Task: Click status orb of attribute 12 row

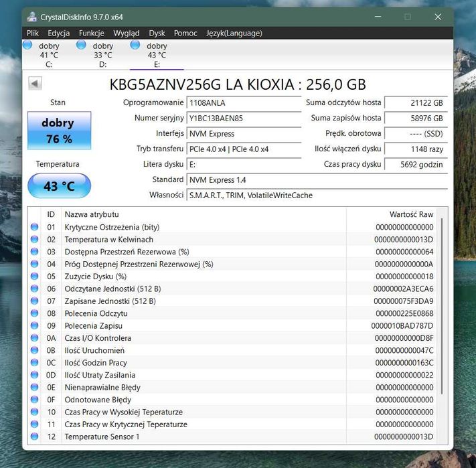Action: [35, 437]
